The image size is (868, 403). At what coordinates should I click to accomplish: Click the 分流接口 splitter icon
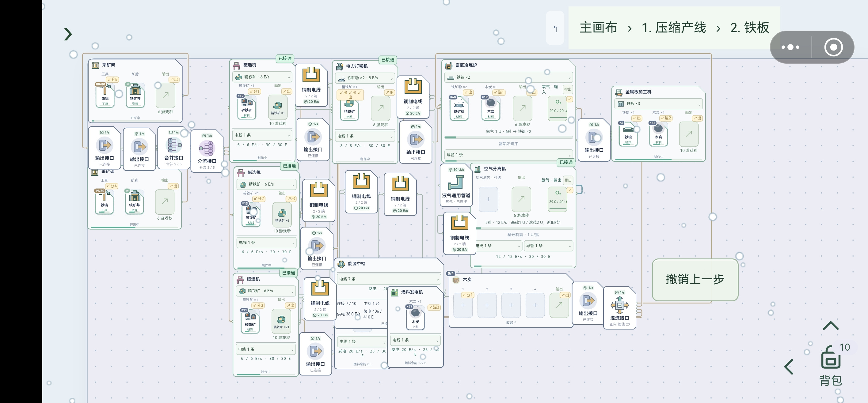click(206, 148)
